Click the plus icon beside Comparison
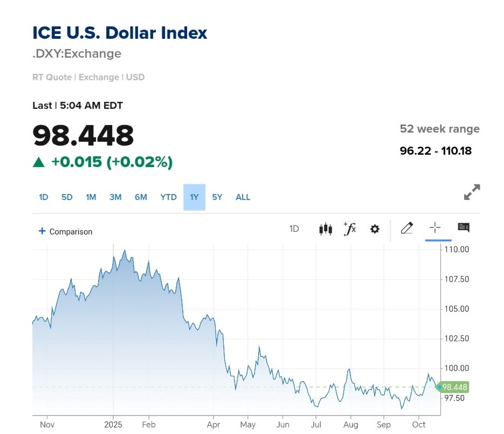The height and width of the screenshot is (434, 504). (42, 231)
